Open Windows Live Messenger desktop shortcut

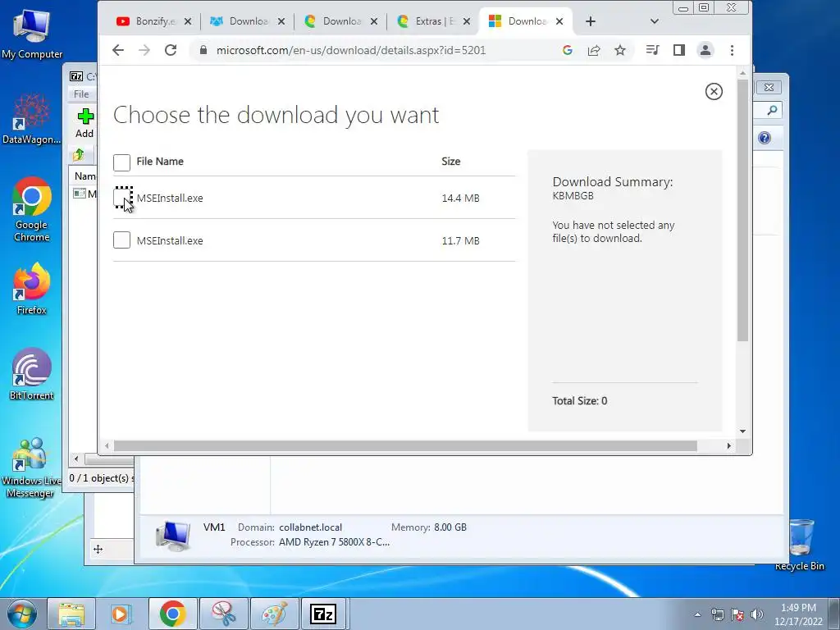(32, 468)
